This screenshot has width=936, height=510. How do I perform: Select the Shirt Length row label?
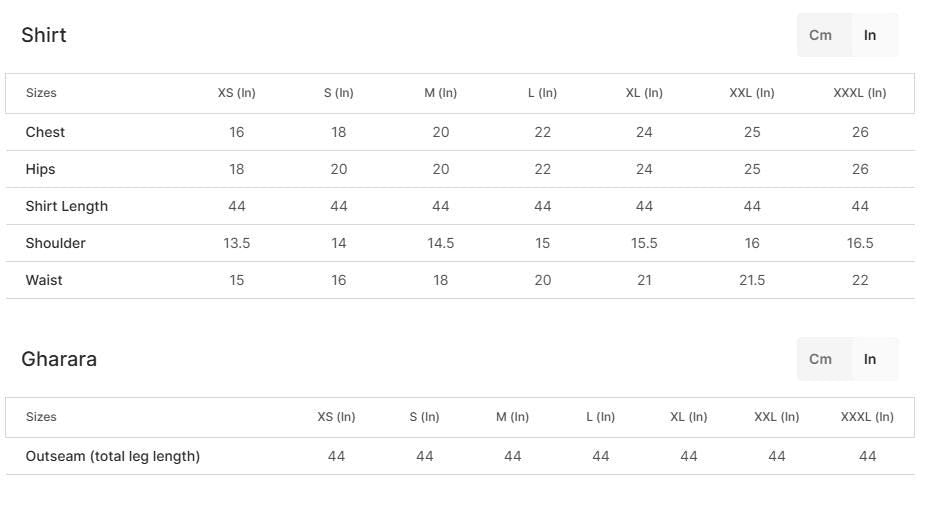coord(67,206)
